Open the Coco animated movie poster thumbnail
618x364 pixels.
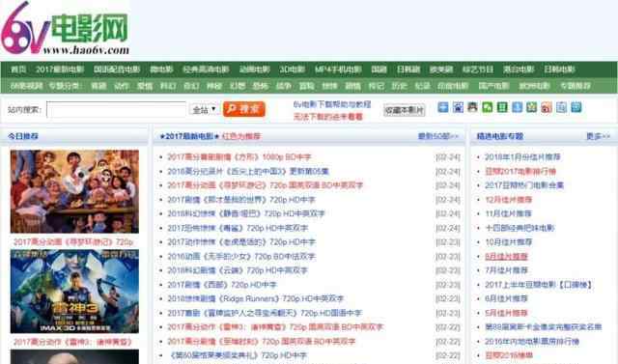click(74, 191)
